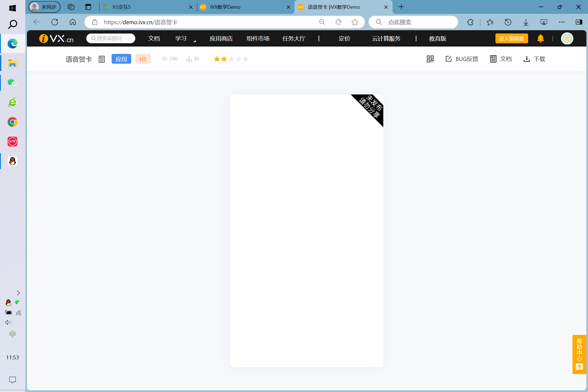The width and height of the screenshot is (588, 392).
Task: Expand the 学习 dropdown menu
Action: click(182, 38)
